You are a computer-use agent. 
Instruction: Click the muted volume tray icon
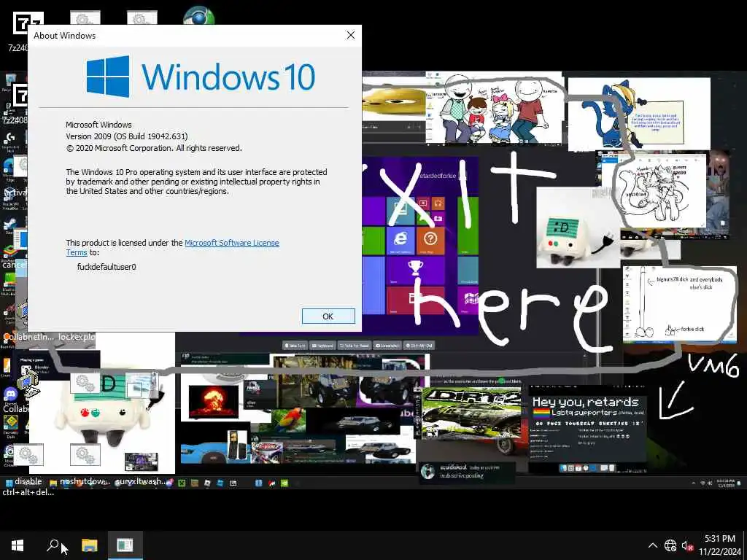click(x=687, y=545)
